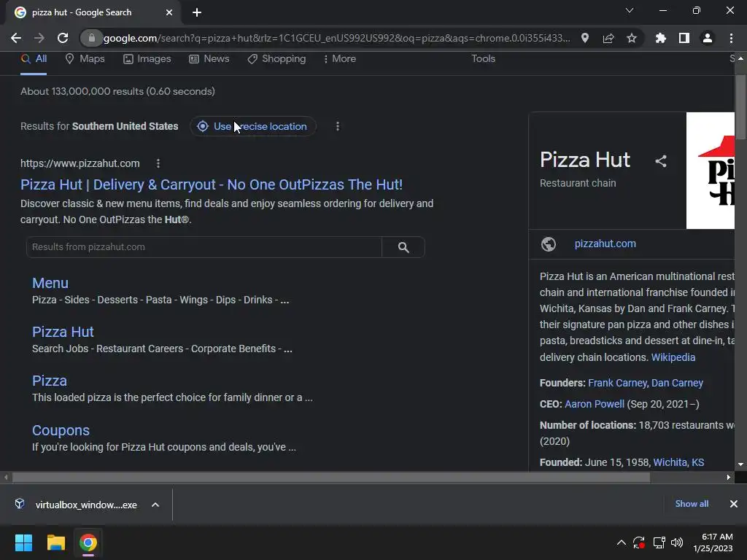747x560 pixels.
Task: Show hidden system tray icons
Action: pos(622,542)
